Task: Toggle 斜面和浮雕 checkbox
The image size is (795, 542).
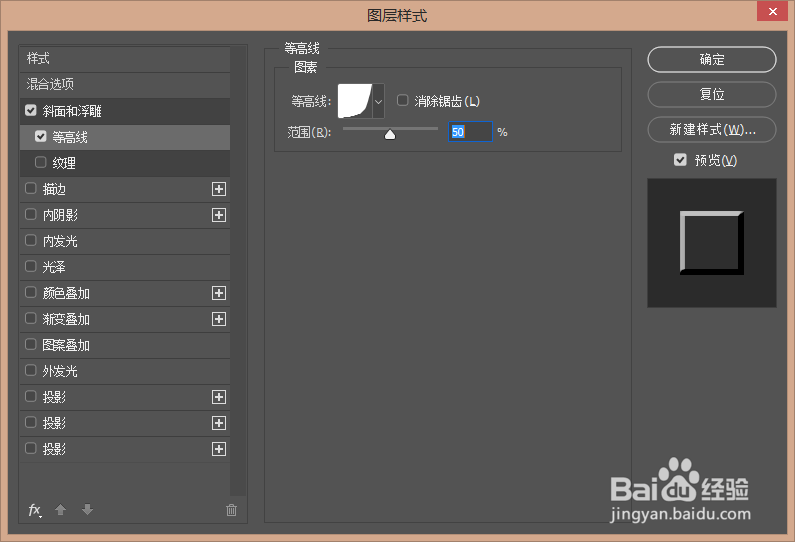Action: coord(31,111)
